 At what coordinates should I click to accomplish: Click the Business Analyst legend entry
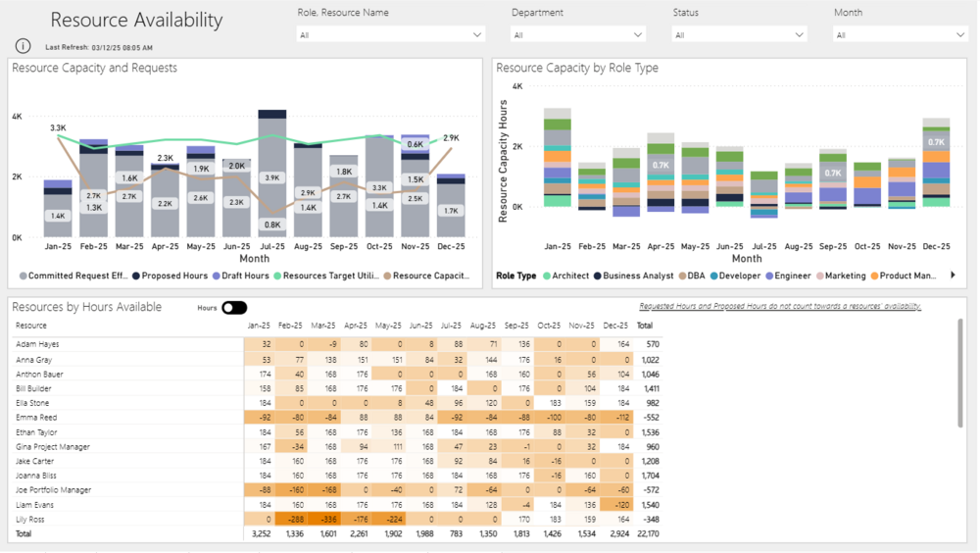(x=638, y=276)
